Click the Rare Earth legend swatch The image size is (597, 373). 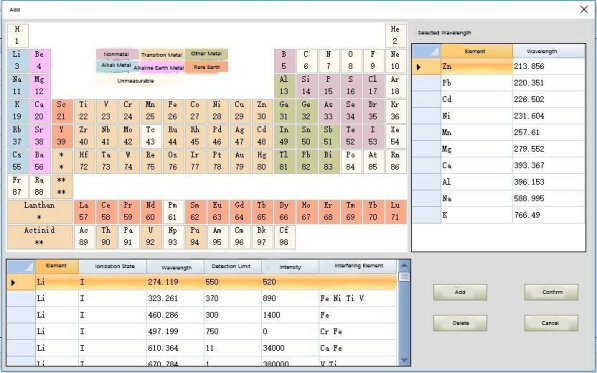[206, 67]
